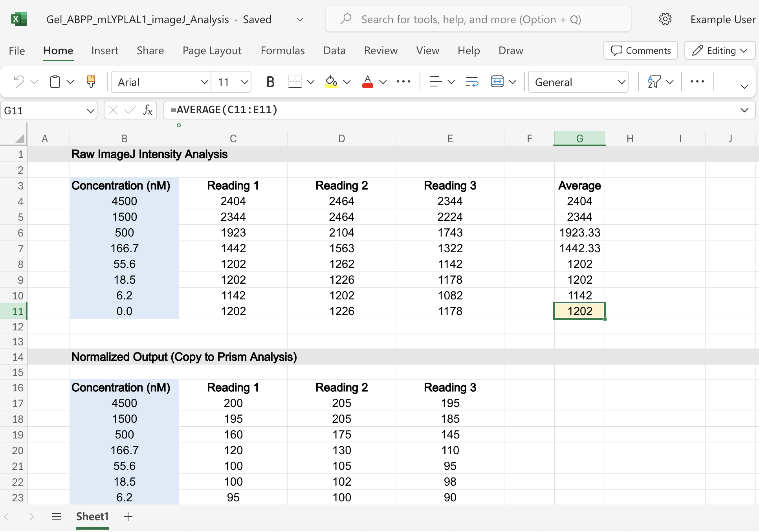Screen dimensions: 759x532
Task: Open the Arial font name dropdown
Action: 161,82
